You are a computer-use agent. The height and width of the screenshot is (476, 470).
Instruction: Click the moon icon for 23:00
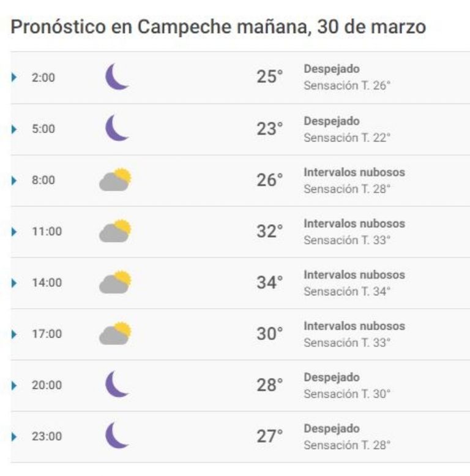117,436
